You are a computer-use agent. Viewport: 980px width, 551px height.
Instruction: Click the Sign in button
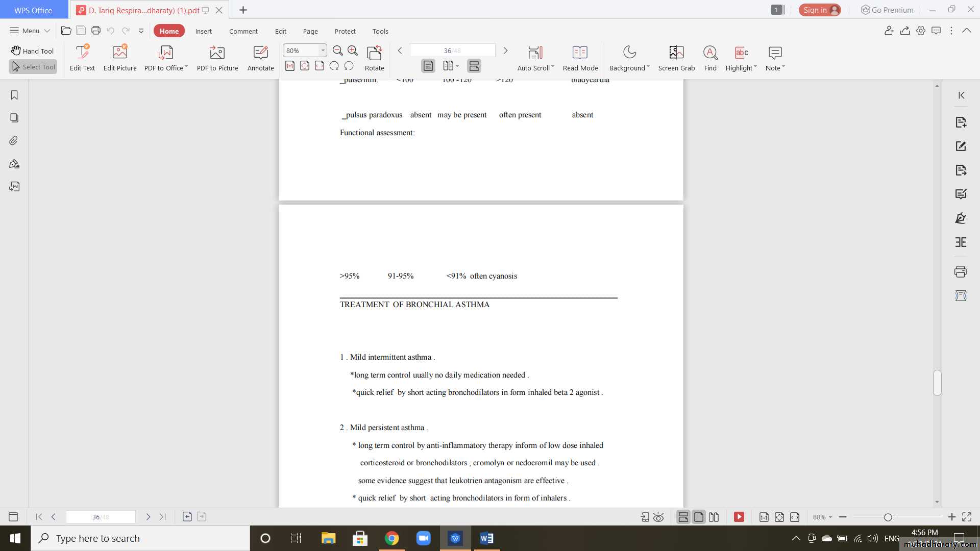[x=819, y=10]
